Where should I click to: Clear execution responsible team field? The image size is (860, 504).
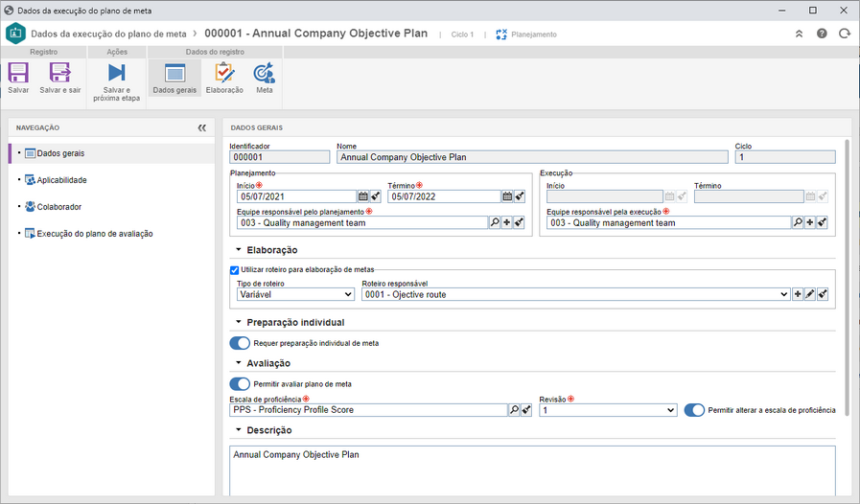pos(822,222)
